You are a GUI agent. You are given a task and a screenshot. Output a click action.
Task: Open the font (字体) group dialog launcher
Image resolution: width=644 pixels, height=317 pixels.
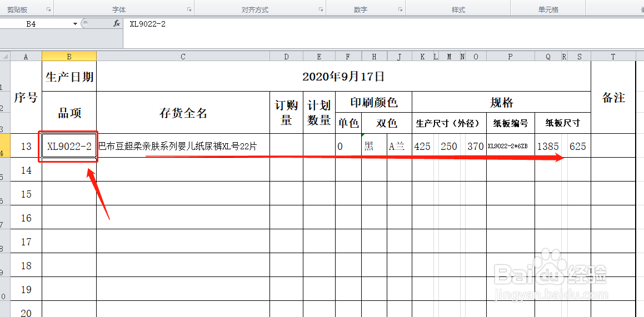189,9
